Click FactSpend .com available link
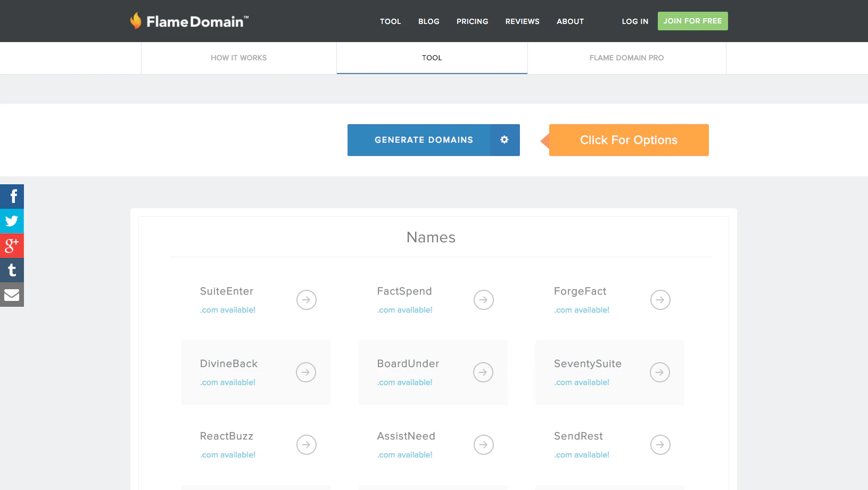The height and width of the screenshot is (490, 868). pos(405,310)
